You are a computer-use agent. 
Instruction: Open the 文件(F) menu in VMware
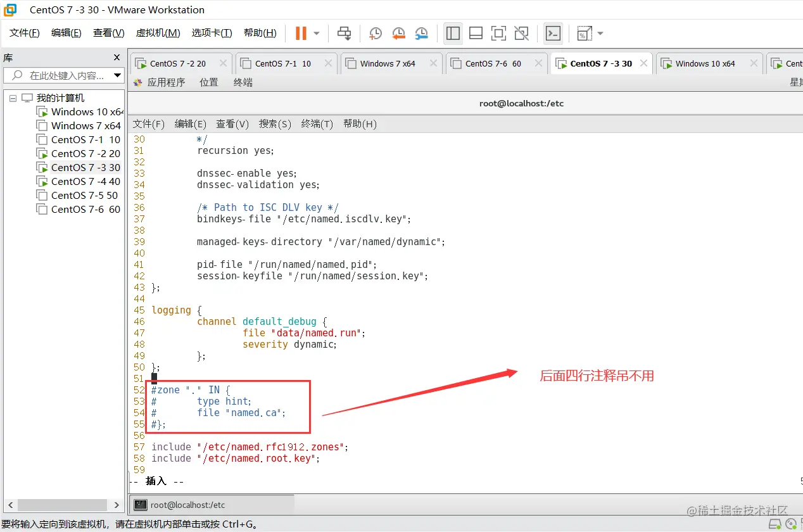click(25, 33)
